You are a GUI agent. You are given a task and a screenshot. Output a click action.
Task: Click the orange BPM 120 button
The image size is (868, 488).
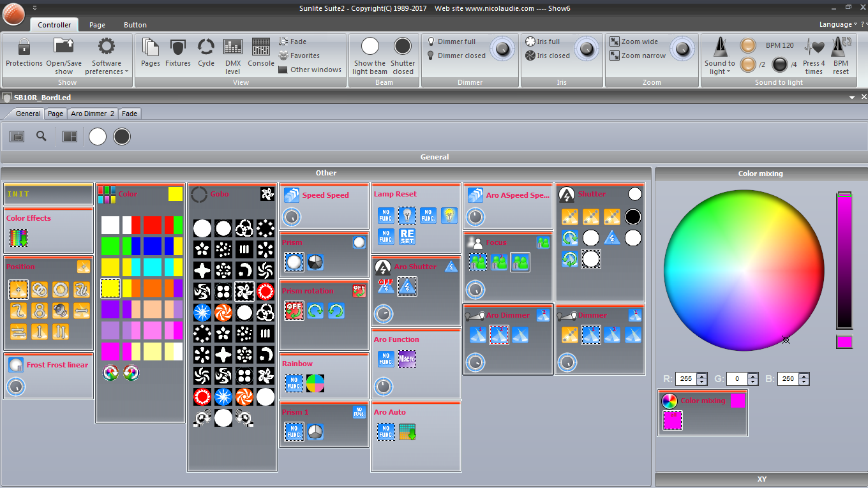(x=748, y=45)
